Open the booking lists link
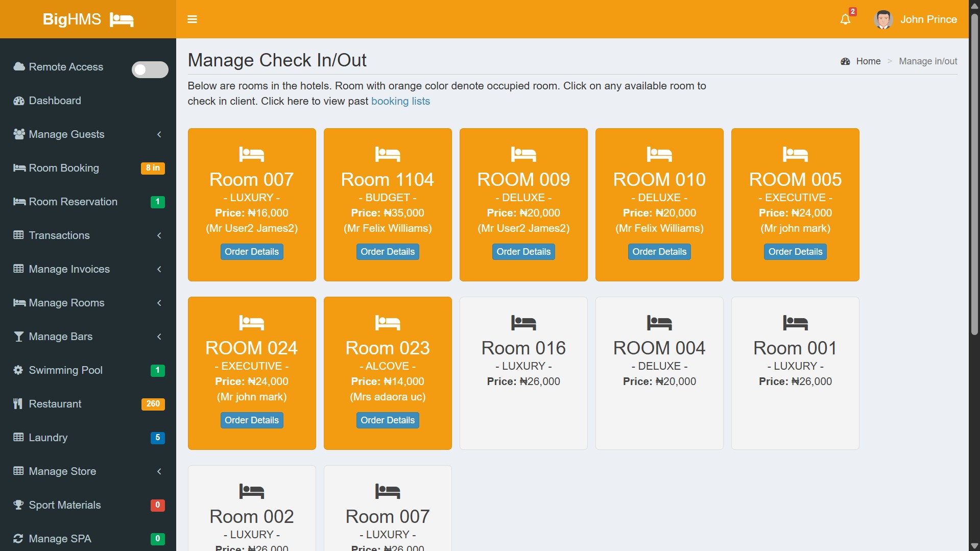 coord(400,101)
